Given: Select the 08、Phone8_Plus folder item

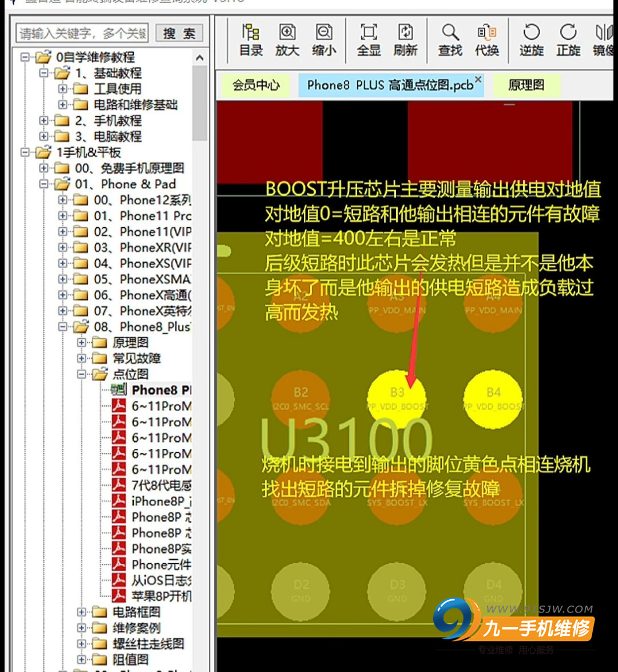Looking at the screenshot, I should pyautogui.click(x=142, y=327).
